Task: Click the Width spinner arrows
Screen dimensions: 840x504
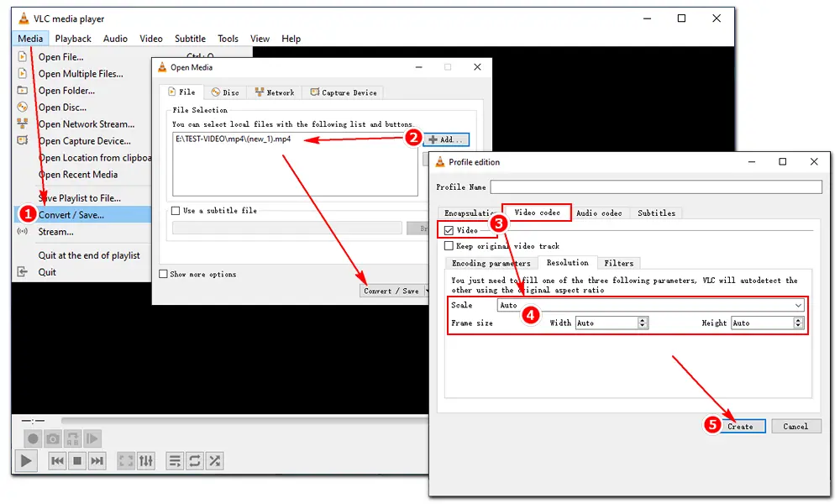Action: [x=643, y=323]
